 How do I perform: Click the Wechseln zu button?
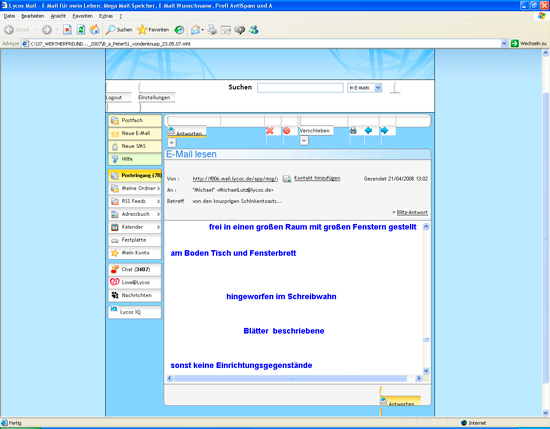click(529, 43)
